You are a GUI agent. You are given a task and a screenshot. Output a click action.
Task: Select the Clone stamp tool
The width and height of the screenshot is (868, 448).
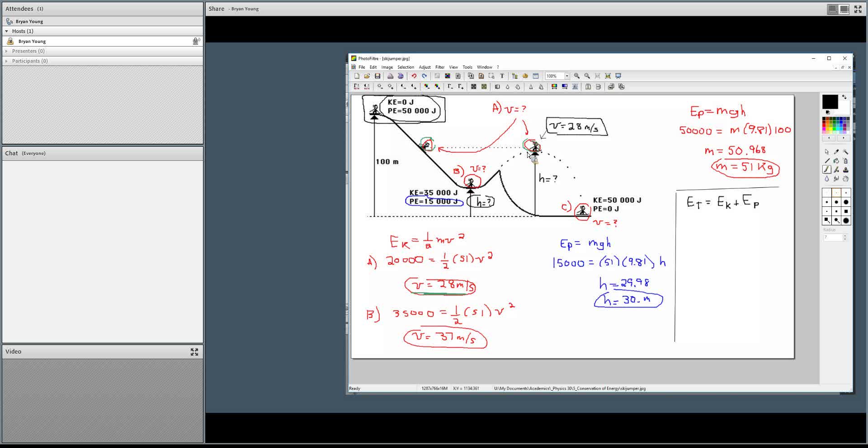846,170
